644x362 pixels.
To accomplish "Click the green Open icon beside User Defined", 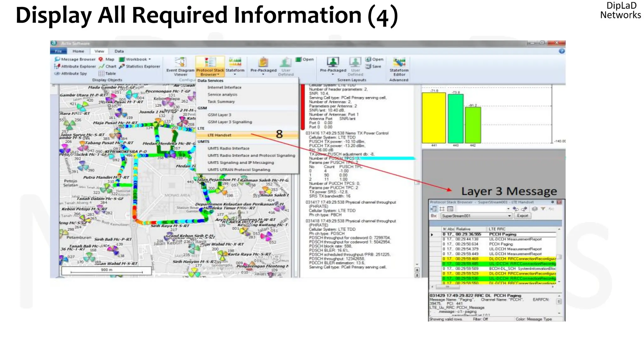I will point(305,59).
